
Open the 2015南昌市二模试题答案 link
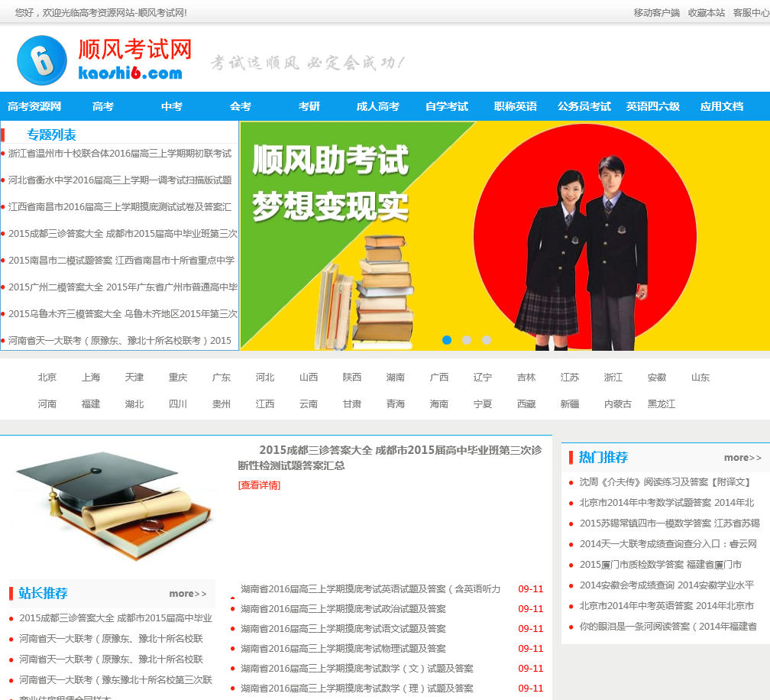point(121,261)
